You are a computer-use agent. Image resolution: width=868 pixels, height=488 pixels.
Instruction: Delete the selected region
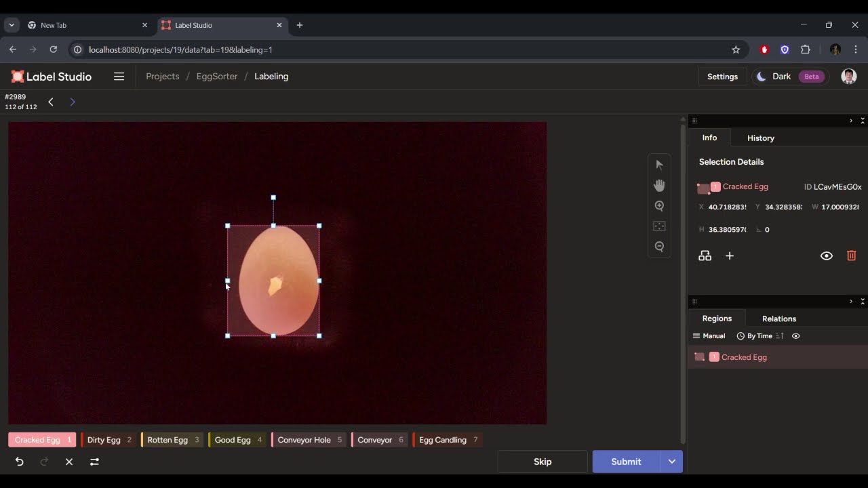(x=851, y=256)
